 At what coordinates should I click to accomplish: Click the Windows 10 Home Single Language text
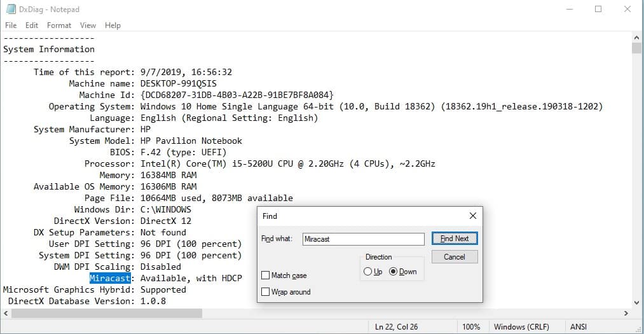[x=371, y=106]
